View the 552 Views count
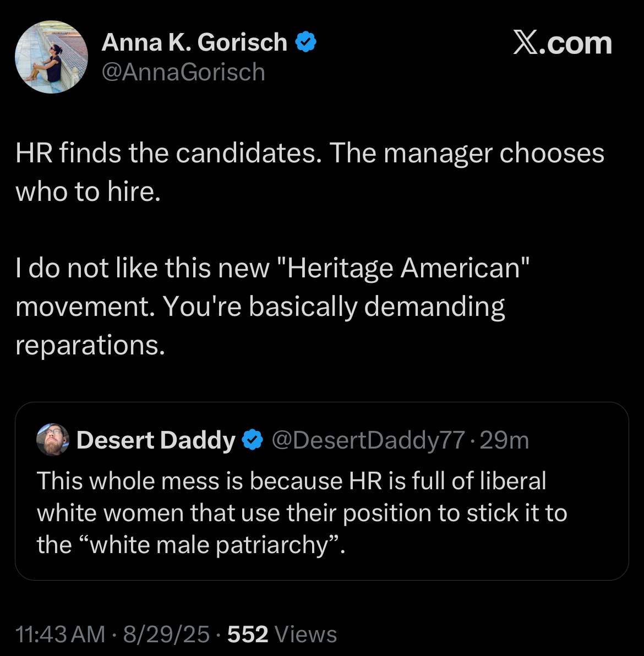Viewport: 644px width, 656px height. point(282,635)
